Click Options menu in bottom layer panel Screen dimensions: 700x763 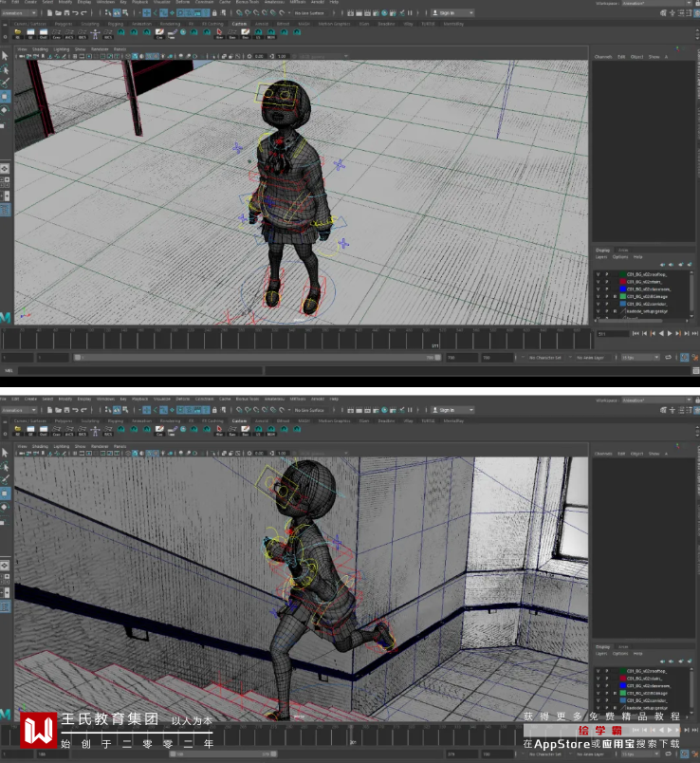coord(620,654)
